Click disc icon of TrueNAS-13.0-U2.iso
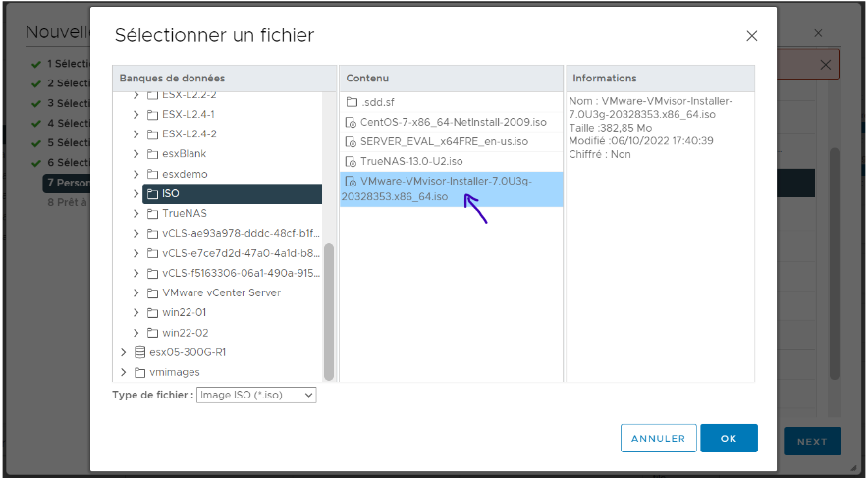Image resolution: width=868 pixels, height=478 pixels. pos(351,162)
